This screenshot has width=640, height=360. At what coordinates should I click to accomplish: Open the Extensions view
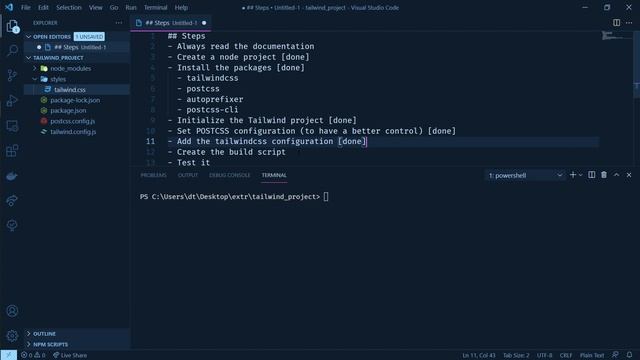[x=12, y=151]
